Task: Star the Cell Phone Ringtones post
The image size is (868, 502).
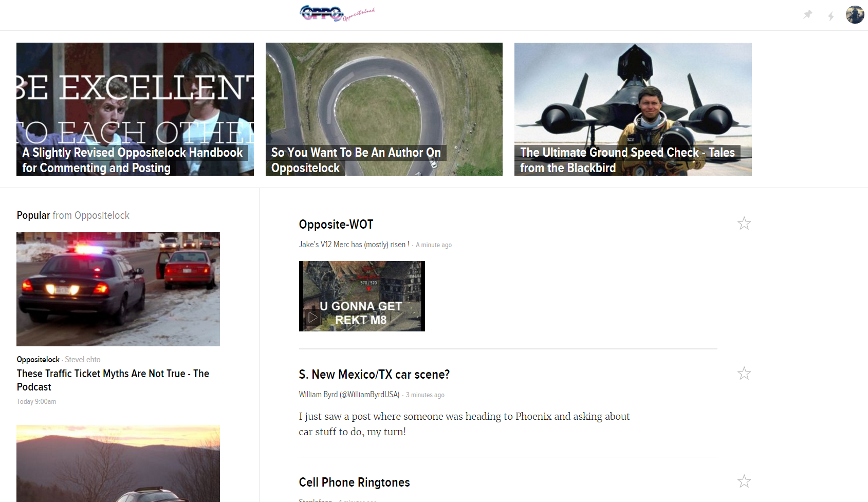Action: tap(744, 481)
